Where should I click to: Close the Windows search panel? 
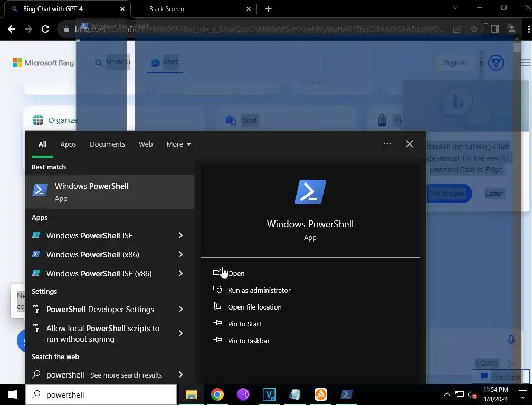(410, 144)
